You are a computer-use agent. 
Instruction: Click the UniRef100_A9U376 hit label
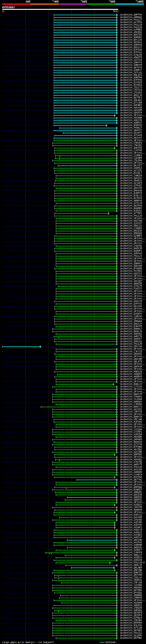(131, 120)
